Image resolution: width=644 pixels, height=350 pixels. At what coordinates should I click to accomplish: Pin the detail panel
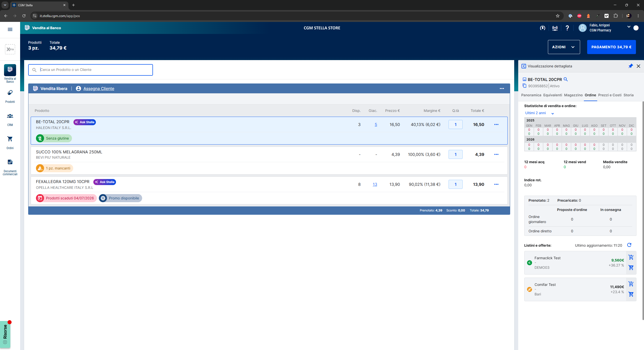[x=630, y=66]
